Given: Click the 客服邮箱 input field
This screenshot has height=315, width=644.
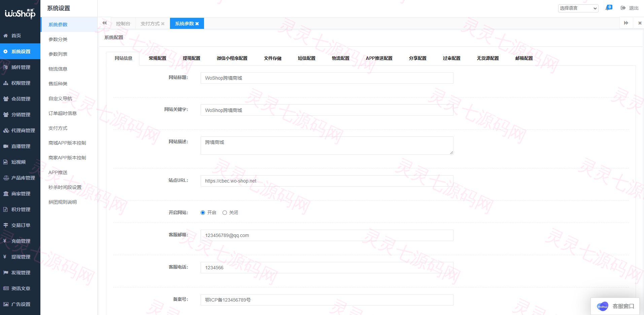Looking at the screenshot, I should coord(327,235).
